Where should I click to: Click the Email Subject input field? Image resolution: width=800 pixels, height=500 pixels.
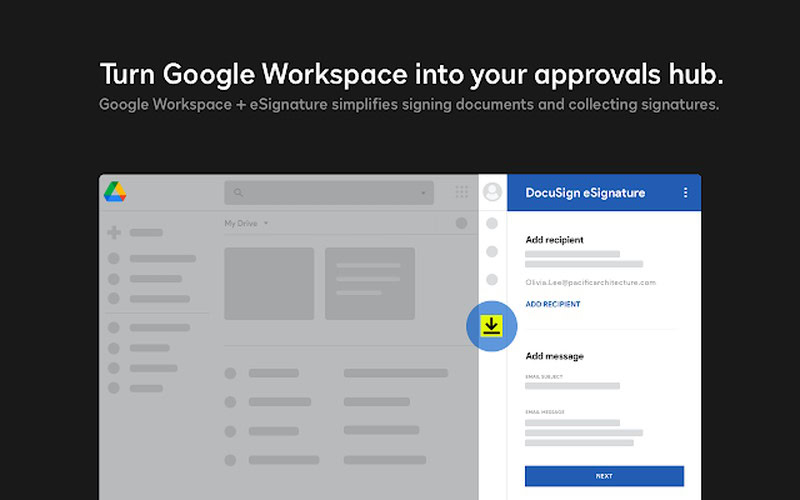572,385
